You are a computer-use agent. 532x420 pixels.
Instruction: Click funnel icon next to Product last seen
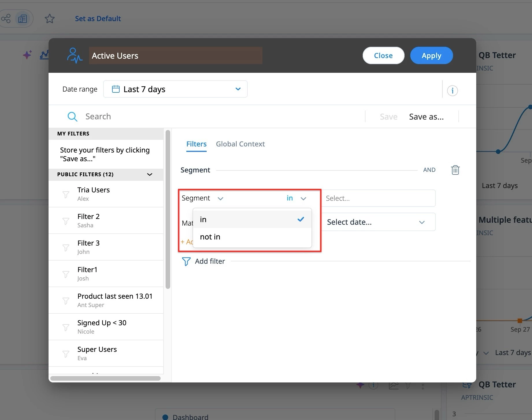pyautogui.click(x=66, y=301)
